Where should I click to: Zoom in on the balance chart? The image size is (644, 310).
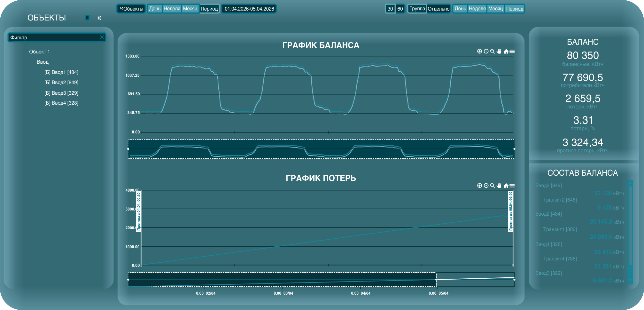(x=479, y=51)
